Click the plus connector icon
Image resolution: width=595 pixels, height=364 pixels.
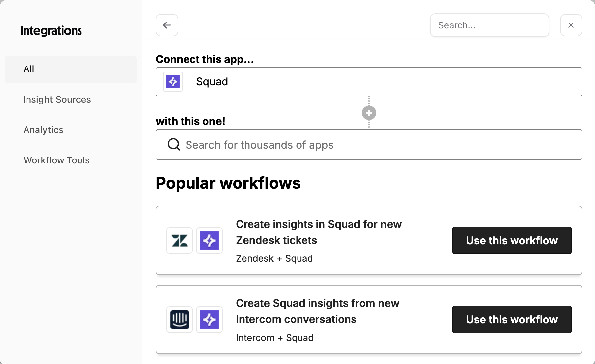(x=369, y=113)
